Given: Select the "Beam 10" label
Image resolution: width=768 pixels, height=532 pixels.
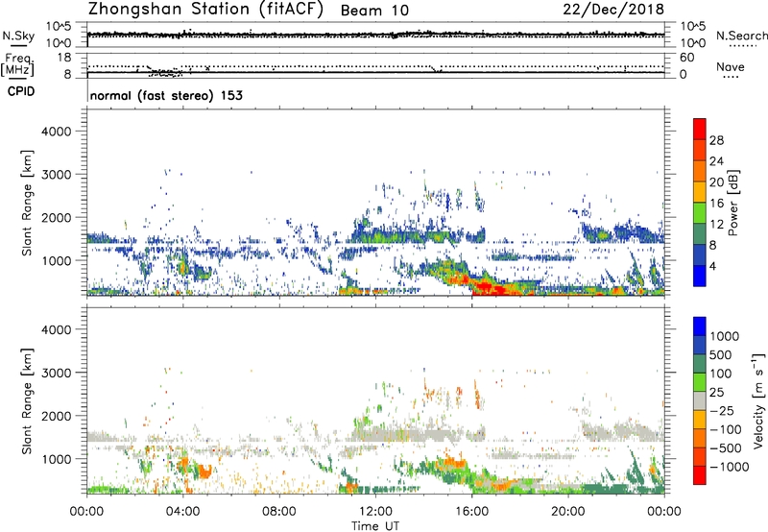Looking at the screenshot, I should pyautogui.click(x=374, y=11).
